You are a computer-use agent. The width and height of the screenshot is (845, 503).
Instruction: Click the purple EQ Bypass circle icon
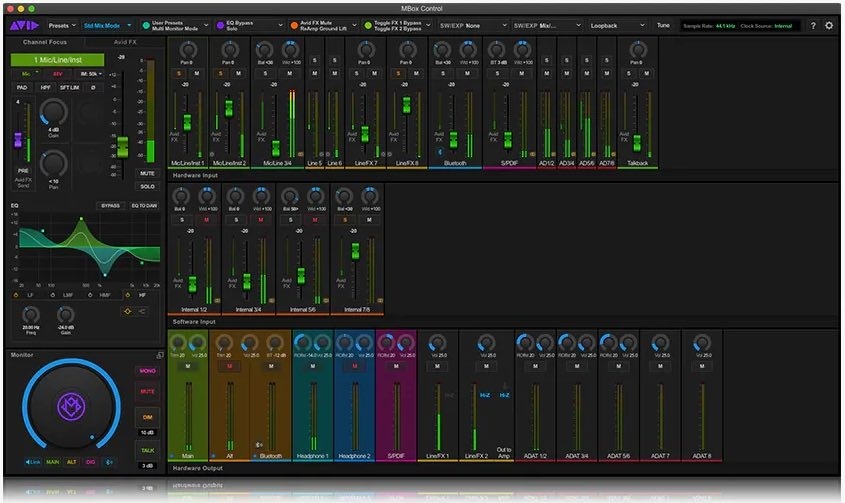[220, 25]
